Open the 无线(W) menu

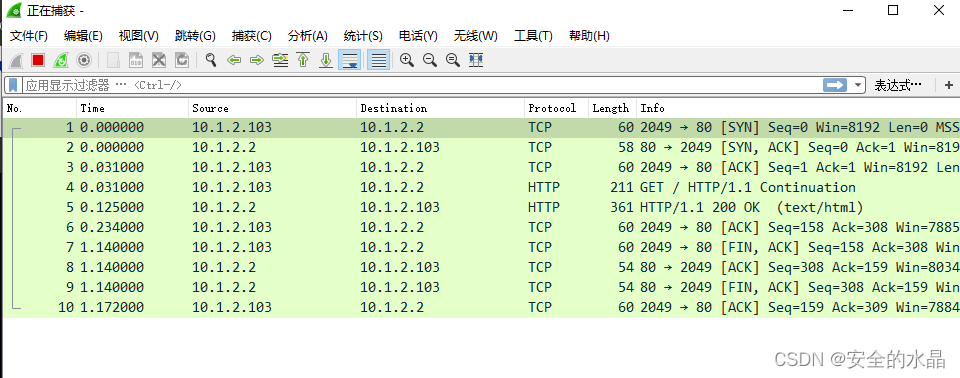pos(476,36)
